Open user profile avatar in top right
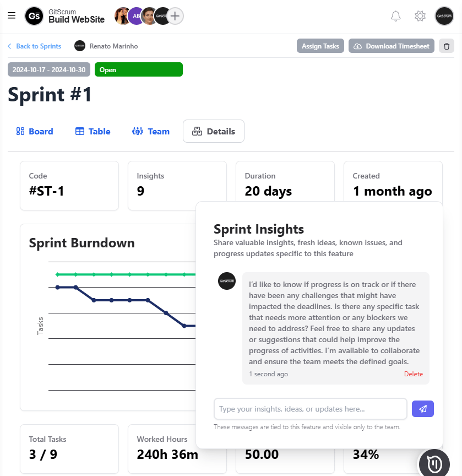The height and width of the screenshot is (476, 462). [444, 16]
